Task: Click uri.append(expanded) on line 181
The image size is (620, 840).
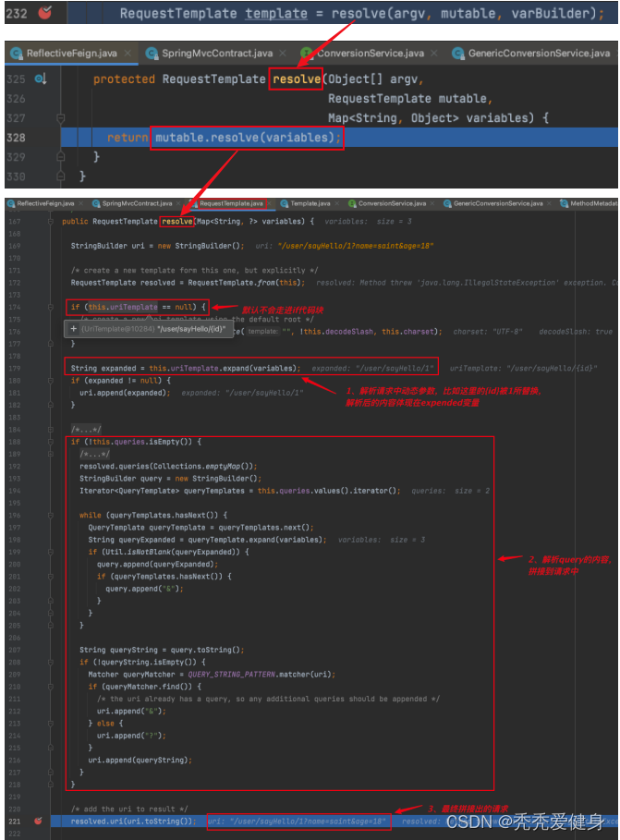Action: [x=125, y=393]
